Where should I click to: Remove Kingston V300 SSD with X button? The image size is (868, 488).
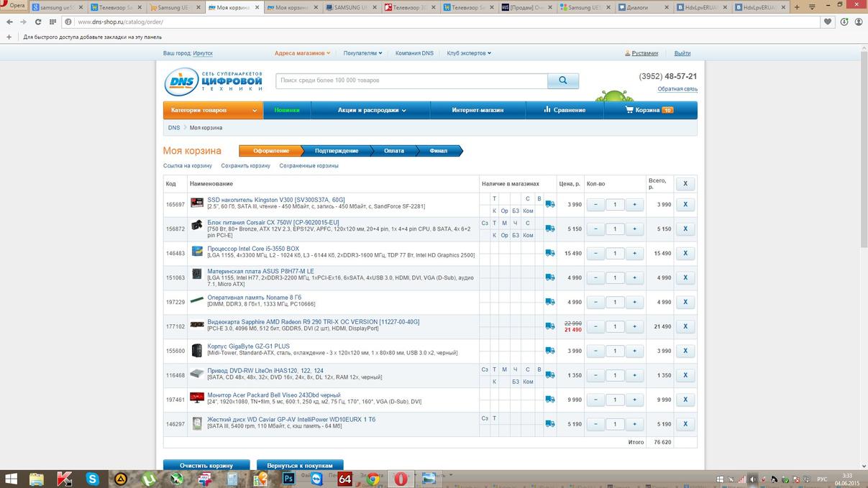click(x=685, y=205)
